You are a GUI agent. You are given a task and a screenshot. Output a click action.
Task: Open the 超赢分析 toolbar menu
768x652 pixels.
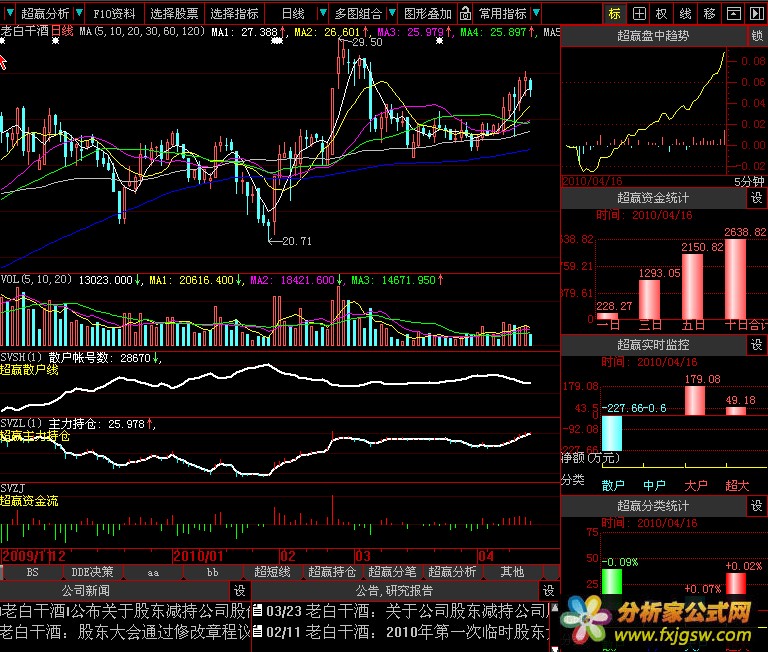pyautogui.click(x=45, y=14)
